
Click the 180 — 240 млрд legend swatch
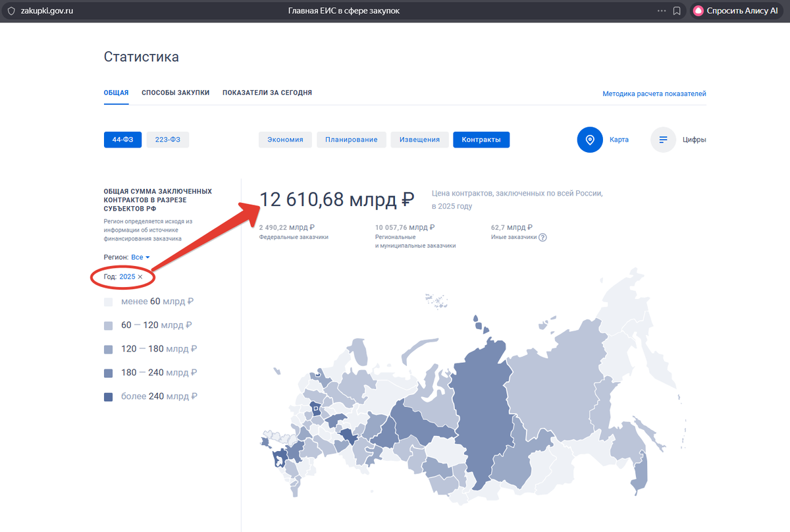tap(109, 373)
